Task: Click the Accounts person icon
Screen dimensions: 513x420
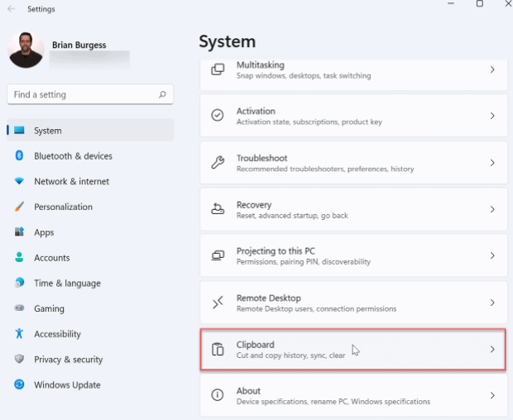Action: coord(19,257)
